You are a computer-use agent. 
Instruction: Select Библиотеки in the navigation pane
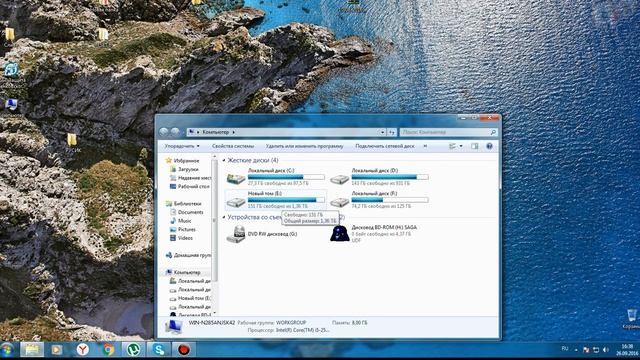[187, 204]
